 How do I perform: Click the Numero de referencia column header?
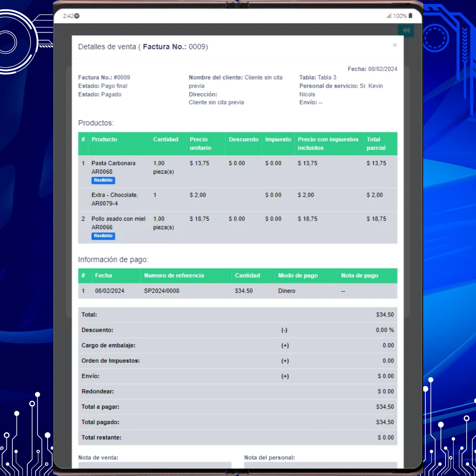[174, 275]
